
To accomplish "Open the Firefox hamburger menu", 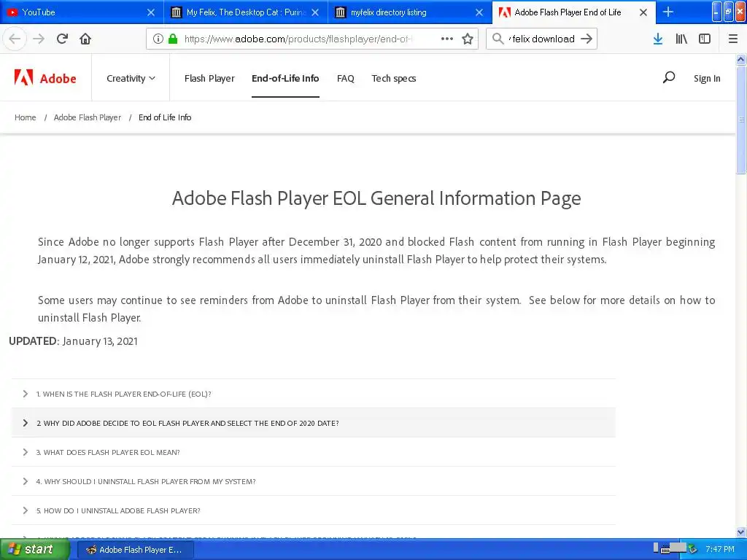I will click(x=733, y=39).
